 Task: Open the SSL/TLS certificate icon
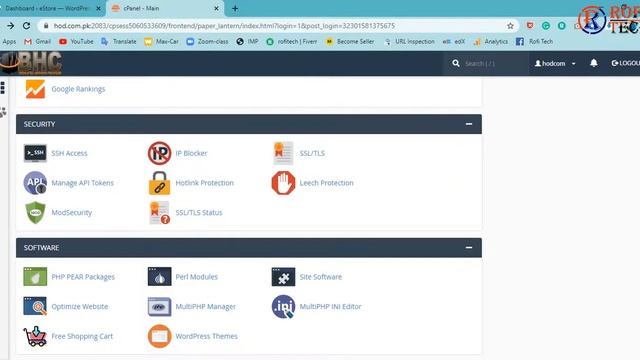(283, 153)
